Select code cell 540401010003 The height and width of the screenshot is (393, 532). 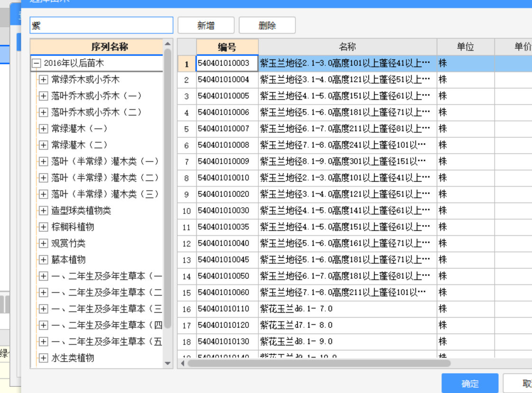227,63
